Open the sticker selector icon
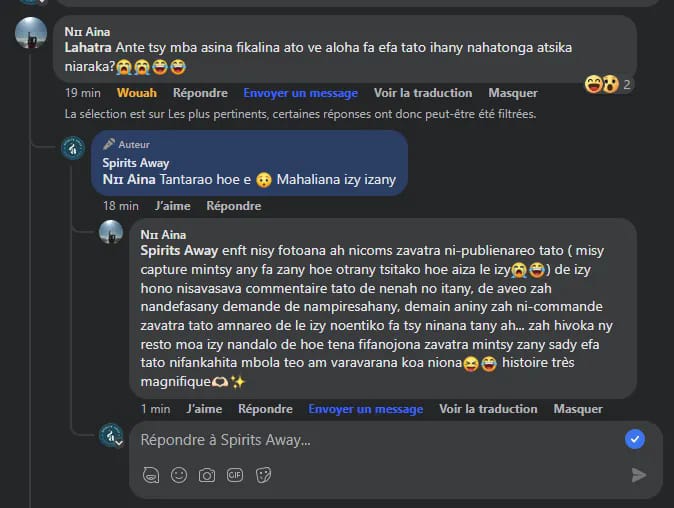 pos(263,475)
